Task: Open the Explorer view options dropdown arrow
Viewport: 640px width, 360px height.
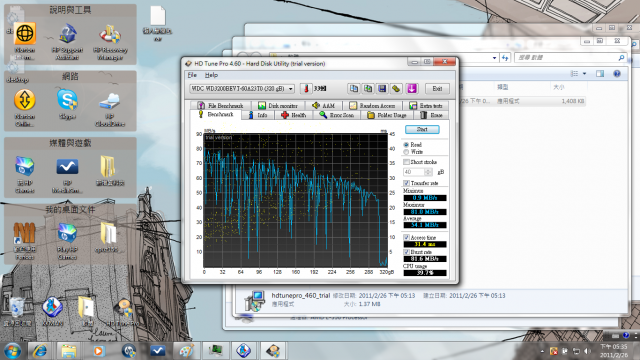Action: click(x=584, y=73)
